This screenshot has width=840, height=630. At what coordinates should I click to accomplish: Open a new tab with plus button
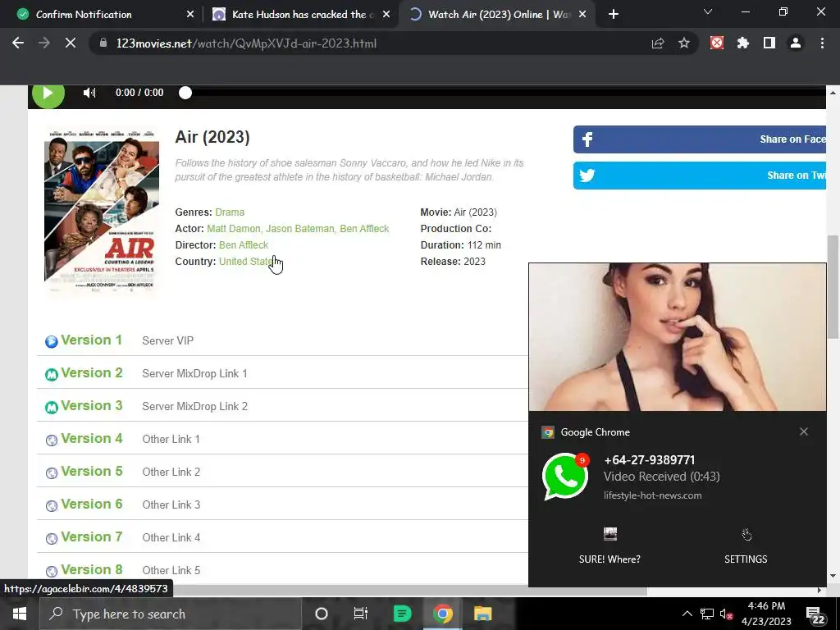(x=614, y=15)
